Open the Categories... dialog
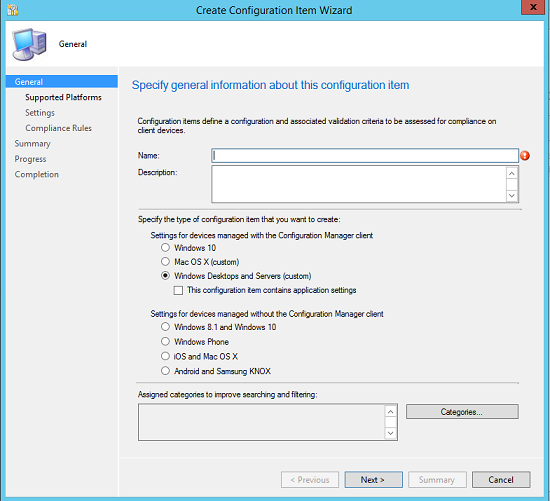 point(462,412)
